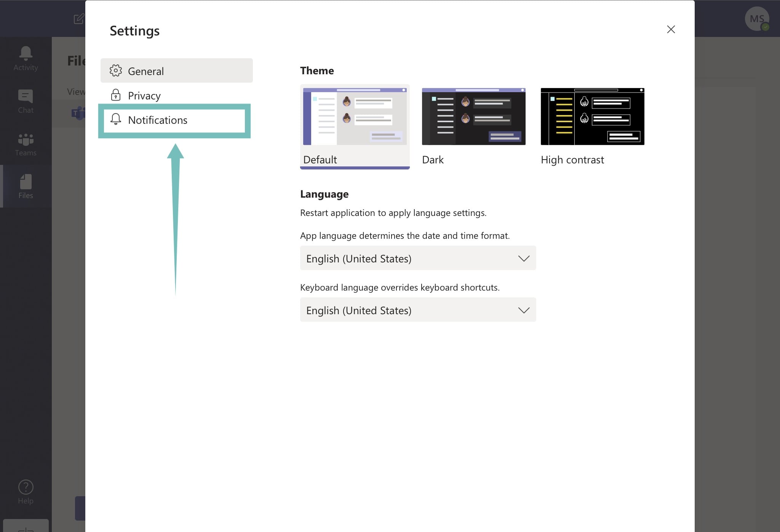The width and height of the screenshot is (780, 532).
Task: Click the Notifications bell icon
Action: point(115,119)
